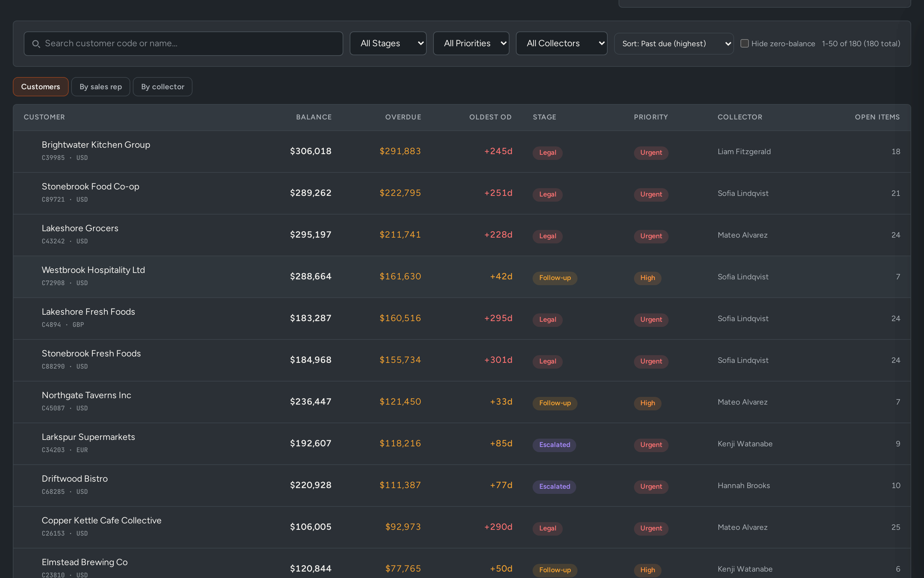This screenshot has width=924, height=578.
Task: Select Lakeshore Grocers customer name
Action: pos(80,228)
